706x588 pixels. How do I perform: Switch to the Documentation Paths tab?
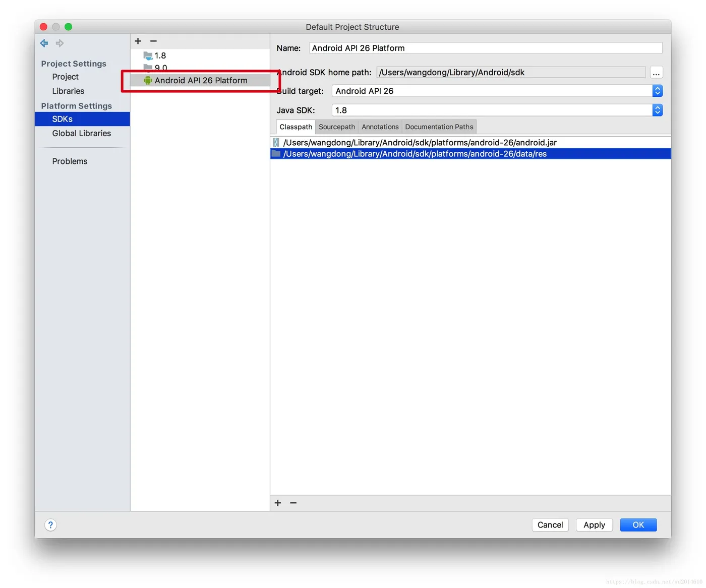(439, 127)
